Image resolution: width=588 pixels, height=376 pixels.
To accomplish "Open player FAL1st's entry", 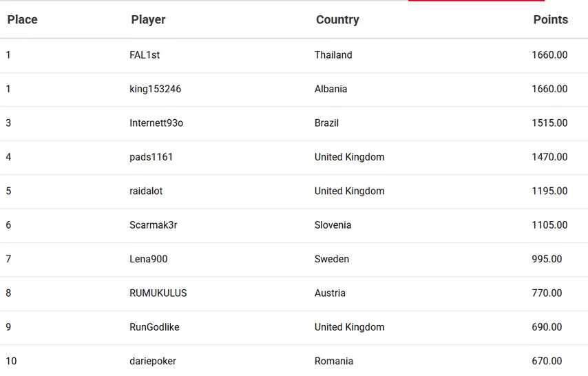I will (x=145, y=55).
